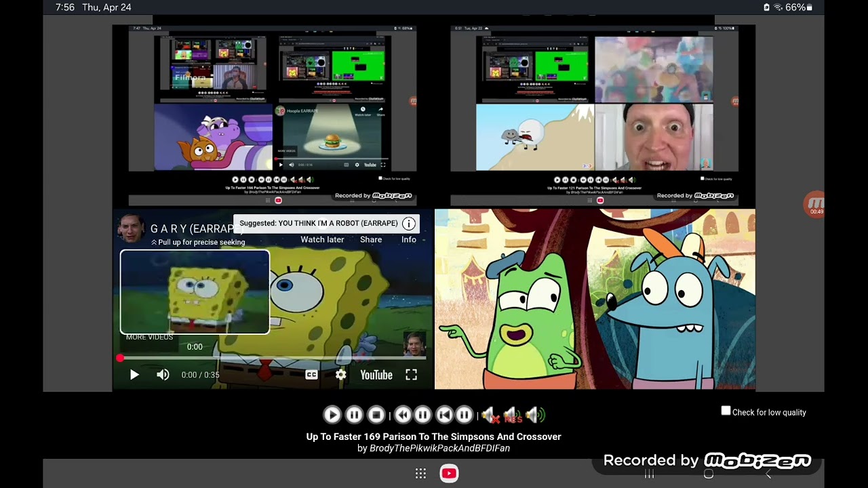Open Info on the YouTube player

[409, 239]
